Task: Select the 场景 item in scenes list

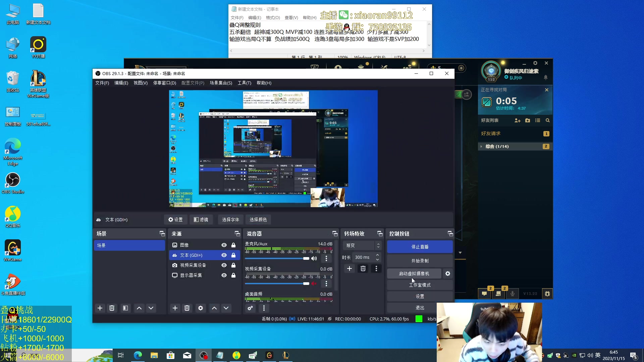Action: point(129,245)
